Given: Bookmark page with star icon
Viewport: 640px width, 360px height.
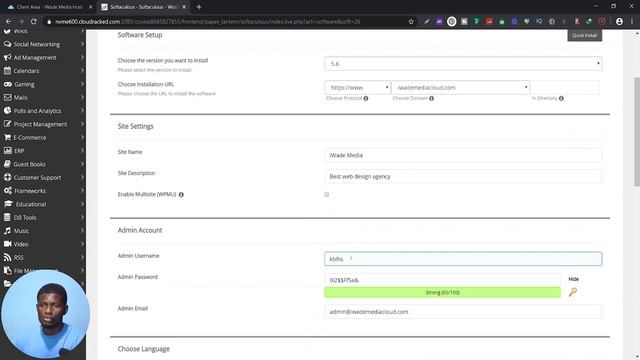Looking at the screenshot, I should pos(411,22).
